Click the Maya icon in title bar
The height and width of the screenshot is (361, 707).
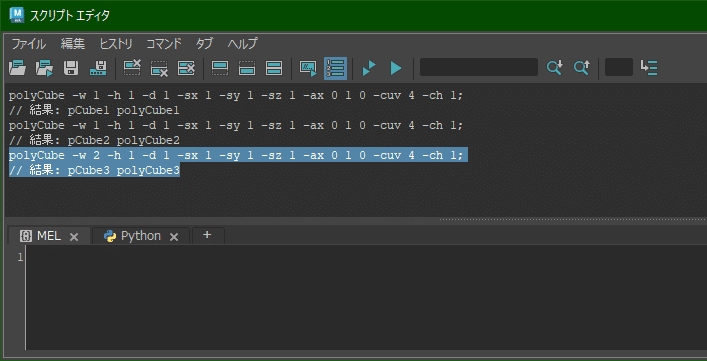click(17, 15)
